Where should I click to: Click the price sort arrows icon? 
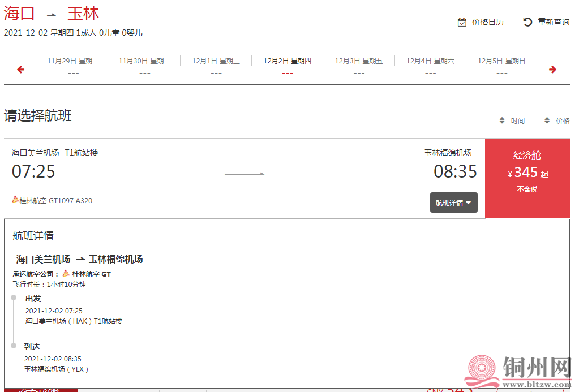(547, 120)
